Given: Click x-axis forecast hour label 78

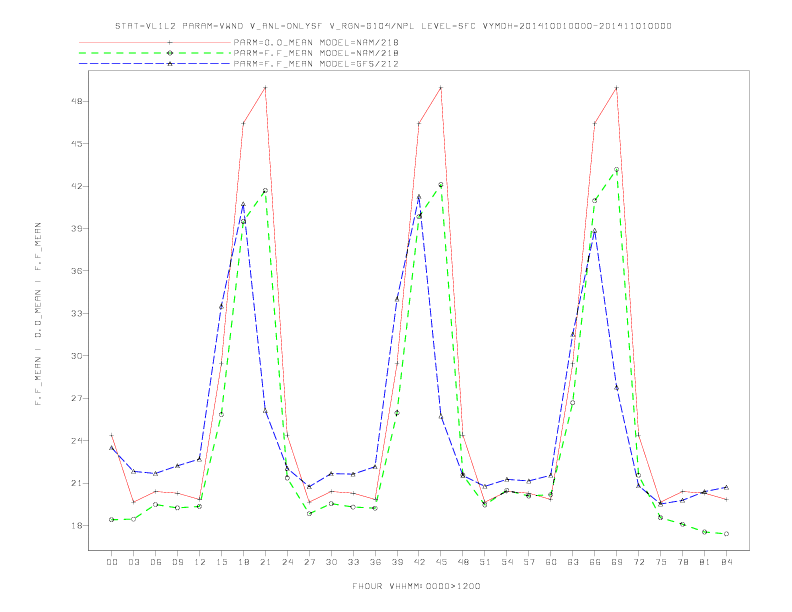Looking at the screenshot, I should pyautogui.click(x=682, y=562).
